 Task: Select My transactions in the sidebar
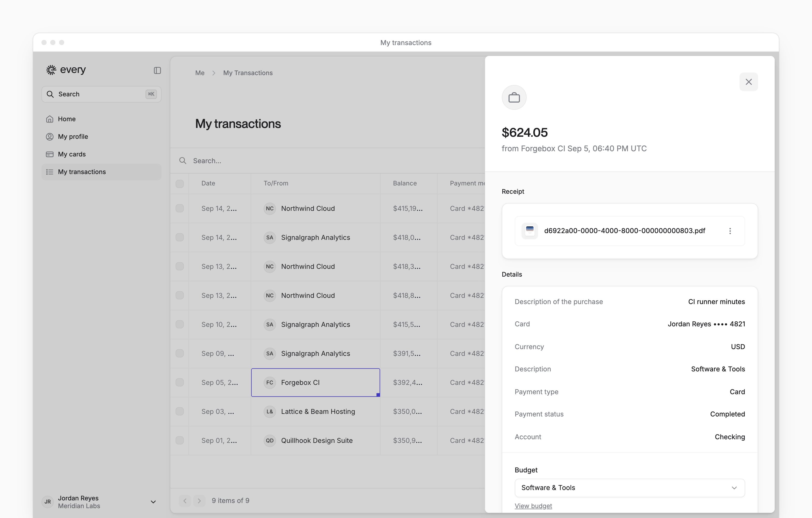101,172
